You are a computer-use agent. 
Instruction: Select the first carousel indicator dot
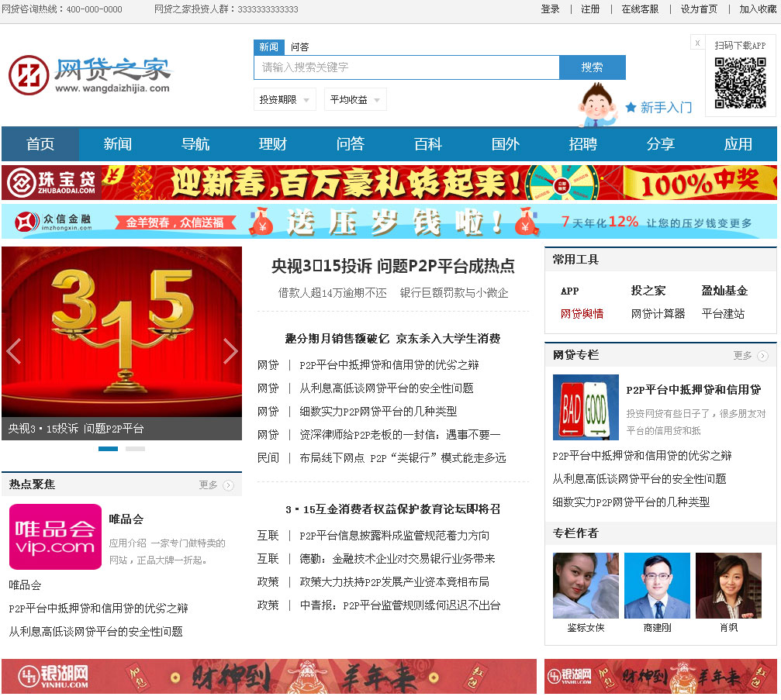108,449
